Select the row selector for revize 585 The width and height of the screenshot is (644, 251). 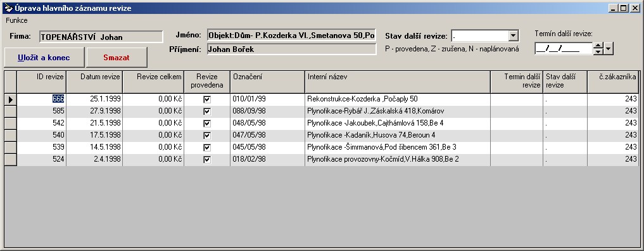coord(11,112)
